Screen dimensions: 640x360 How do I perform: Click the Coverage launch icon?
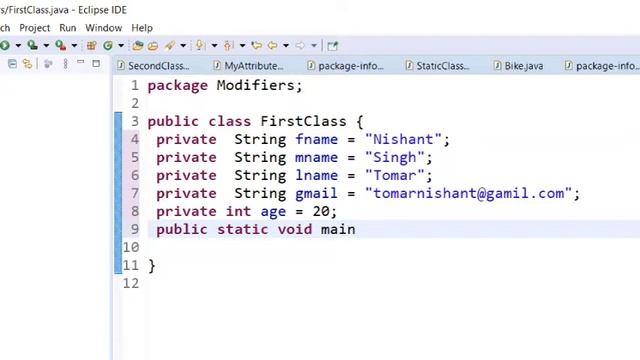pyautogui.click(x=32, y=45)
